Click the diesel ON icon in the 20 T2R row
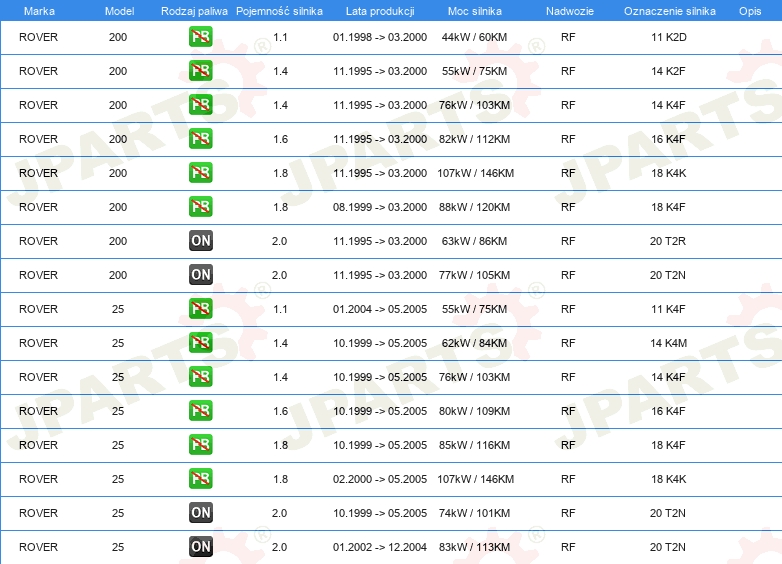This screenshot has width=782, height=564. (x=200, y=240)
